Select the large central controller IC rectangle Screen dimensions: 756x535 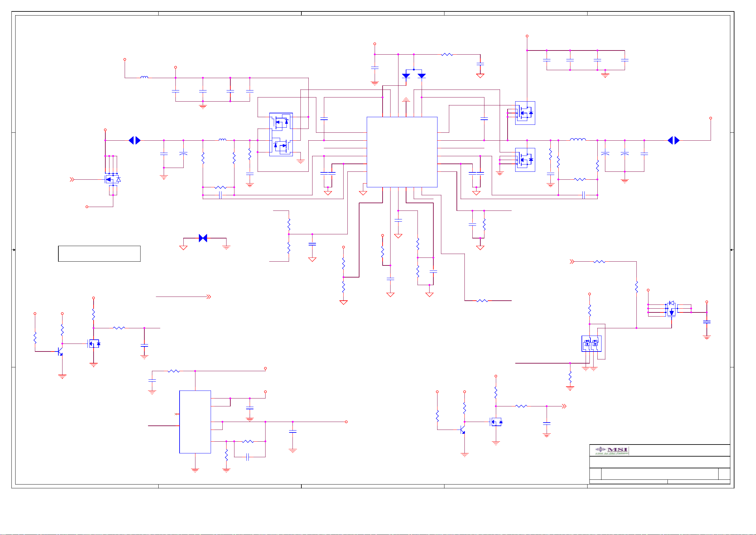[402, 152]
